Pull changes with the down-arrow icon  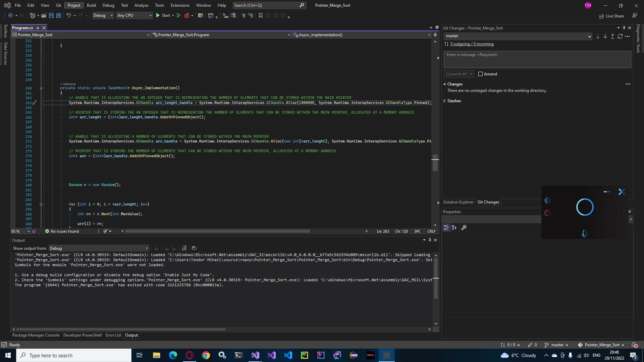605,36
